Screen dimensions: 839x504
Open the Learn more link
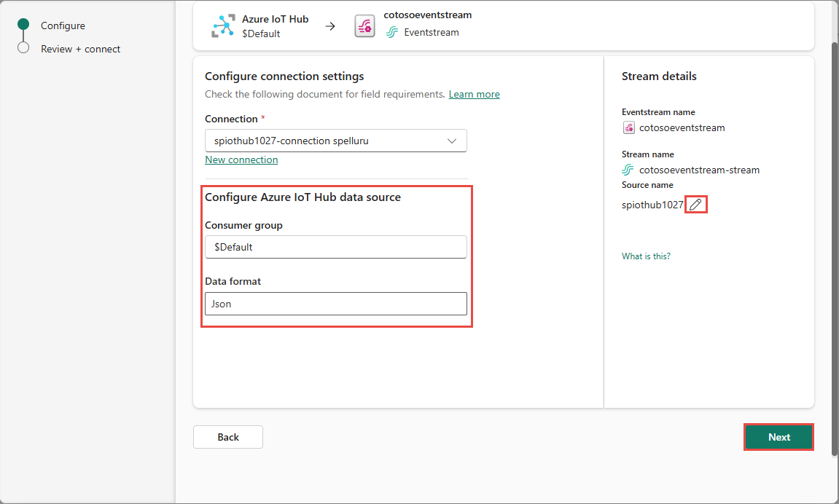(474, 94)
